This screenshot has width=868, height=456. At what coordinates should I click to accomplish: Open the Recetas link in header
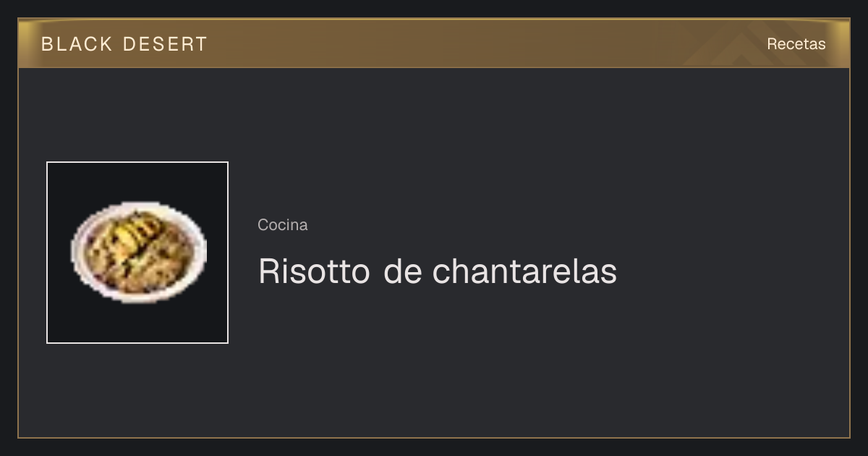pyautogui.click(x=796, y=44)
